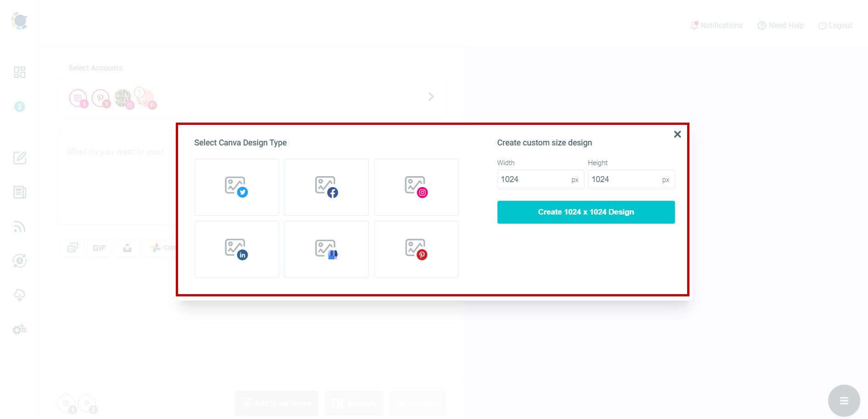Click the Create 1024 x 1024 Design button
The image size is (868, 419).
[x=586, y=212]
